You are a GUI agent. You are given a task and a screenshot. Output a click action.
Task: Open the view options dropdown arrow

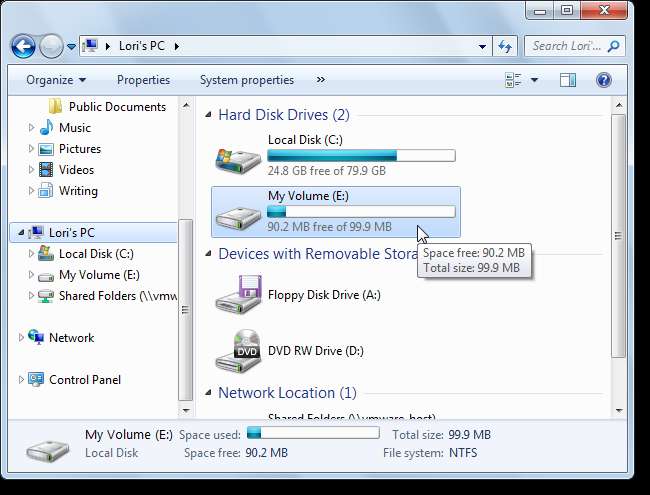coord(534,80)
